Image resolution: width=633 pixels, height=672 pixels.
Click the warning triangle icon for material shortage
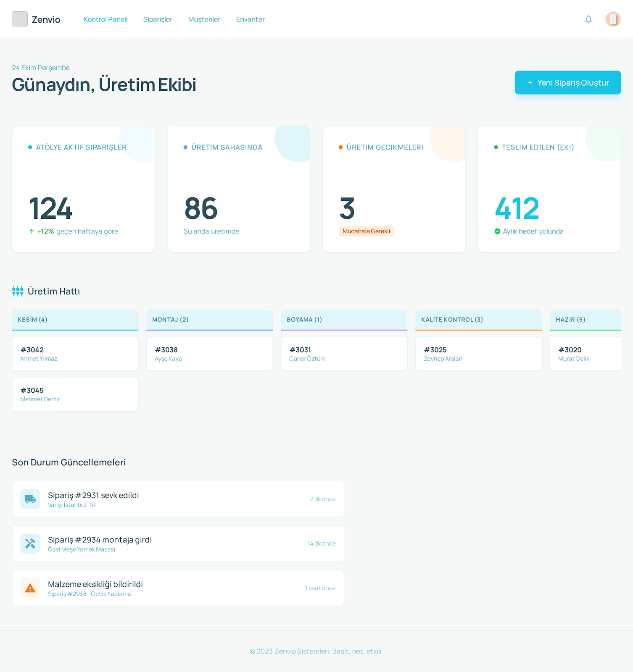click(30, 588)
